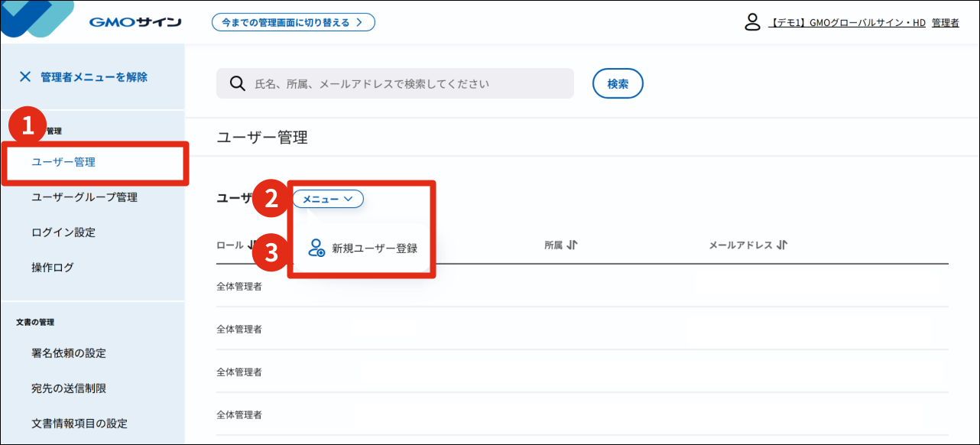Click the GMO Sign logo
Viewport: 980px width, 445px height.
(135, 22)
